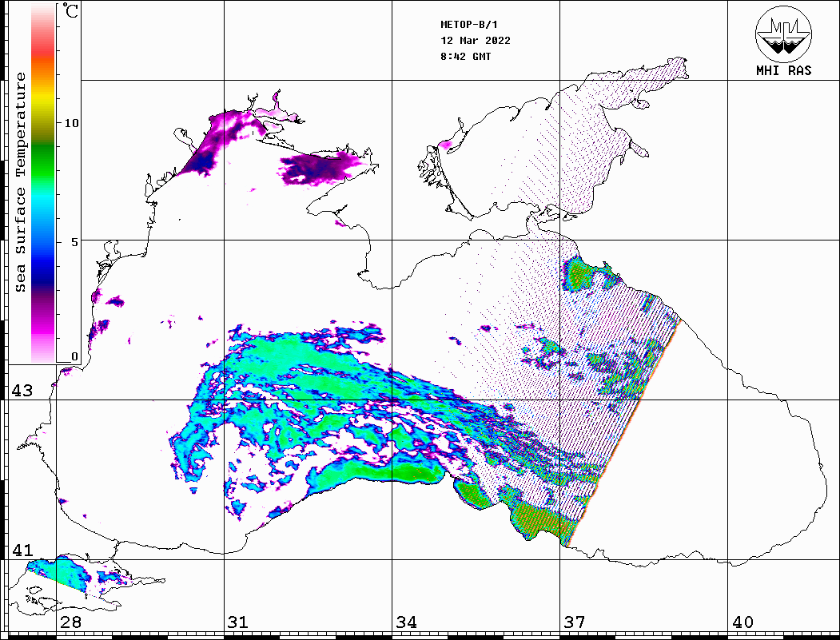Screen dimensions: 840x640
Task: Click the purple cold patch in Karkinit Bay
Action: (321, 168)
